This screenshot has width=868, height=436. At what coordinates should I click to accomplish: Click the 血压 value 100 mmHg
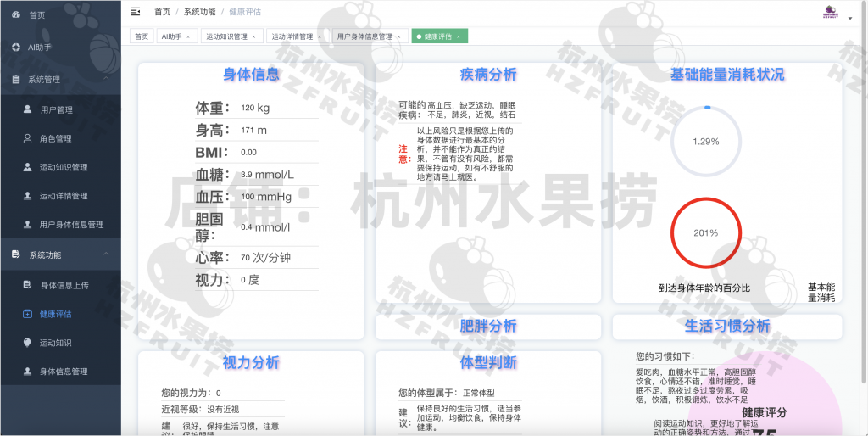coord(265,197)
